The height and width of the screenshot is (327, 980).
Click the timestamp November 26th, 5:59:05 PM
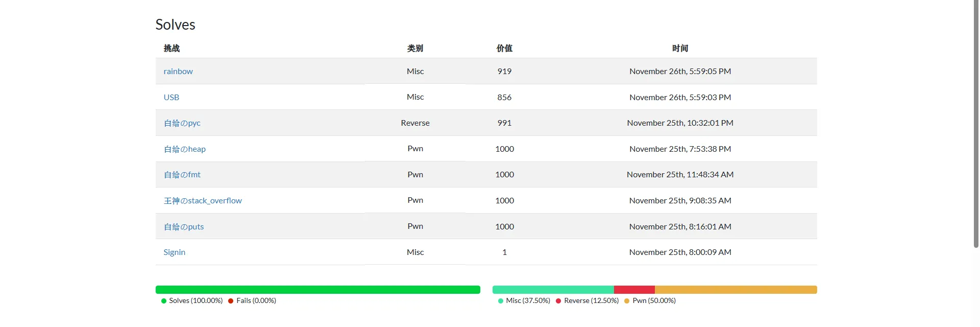pyautogui.click(x=680, y=72)
